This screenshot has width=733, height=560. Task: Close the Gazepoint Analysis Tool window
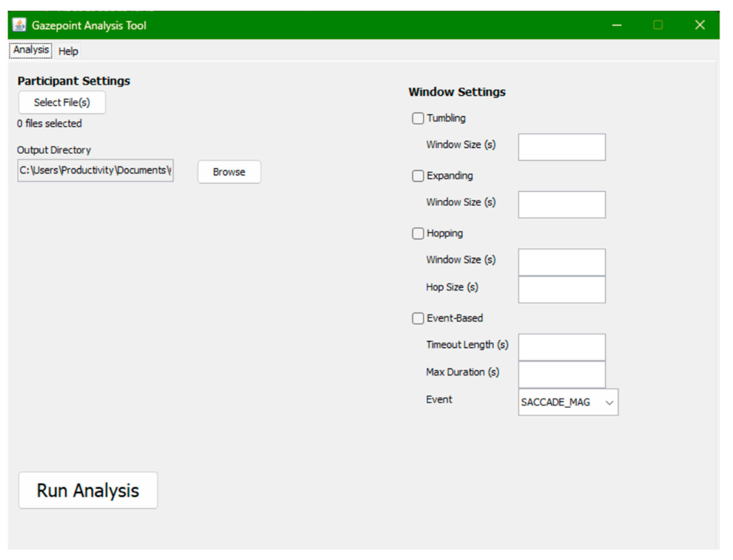coord(700,25)
